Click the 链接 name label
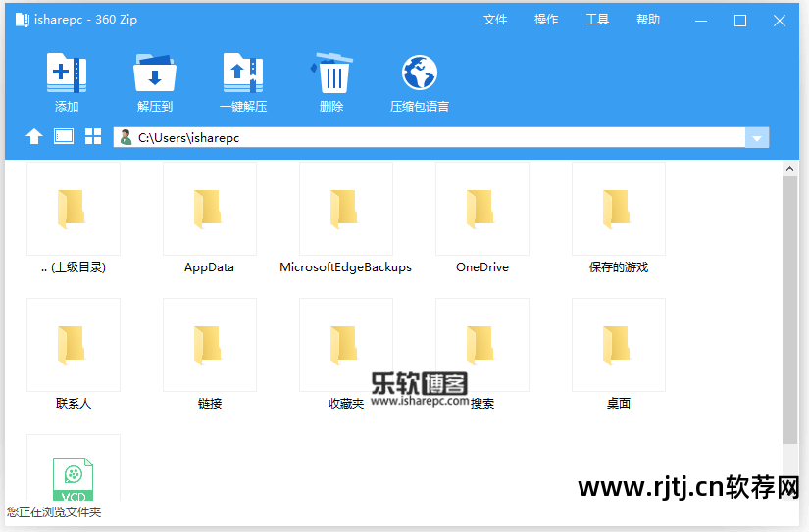Image resolution: width=809 pixels, height=532 pixels. pyautogui.click(x=210, y=403)
